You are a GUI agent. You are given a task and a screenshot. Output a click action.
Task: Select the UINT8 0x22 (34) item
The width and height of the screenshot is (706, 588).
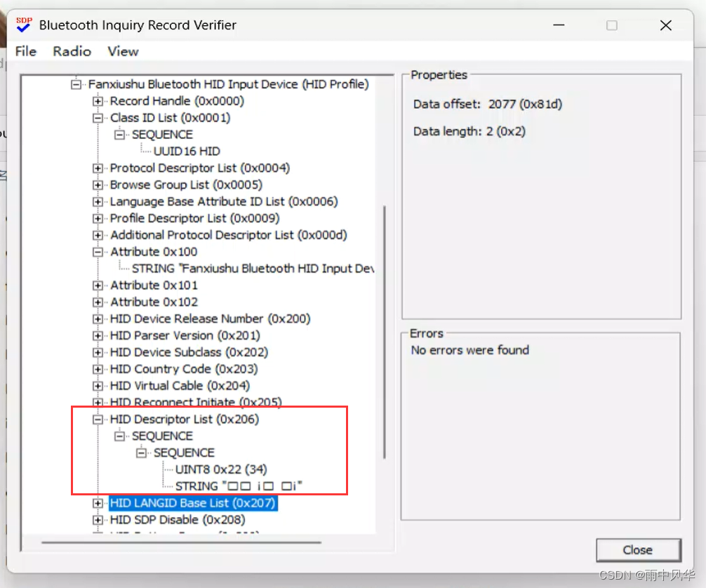point(221,469)
